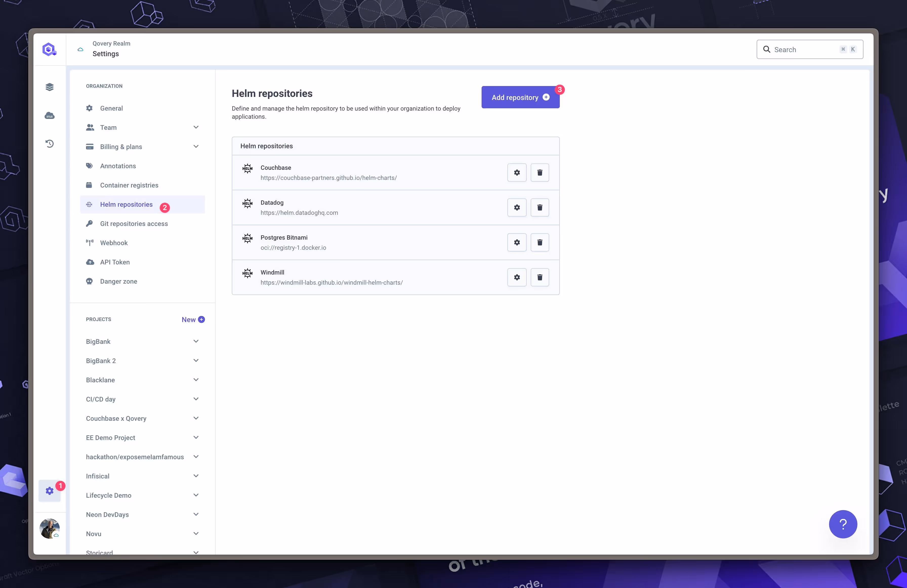Click the Helm icon next to Postgres Bitnami
This screenshot has width=907, height=588.
pyautogui.click(x=247, y=239)
